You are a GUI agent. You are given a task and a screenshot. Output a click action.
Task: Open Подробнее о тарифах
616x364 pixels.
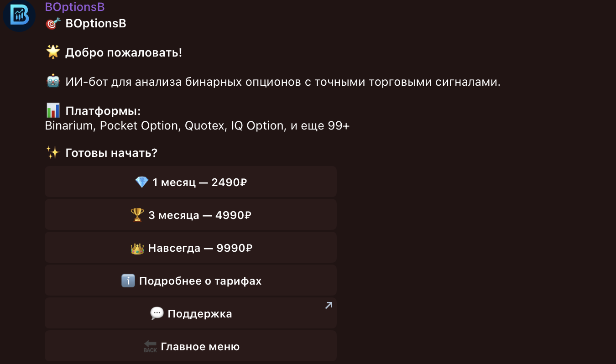190,281
